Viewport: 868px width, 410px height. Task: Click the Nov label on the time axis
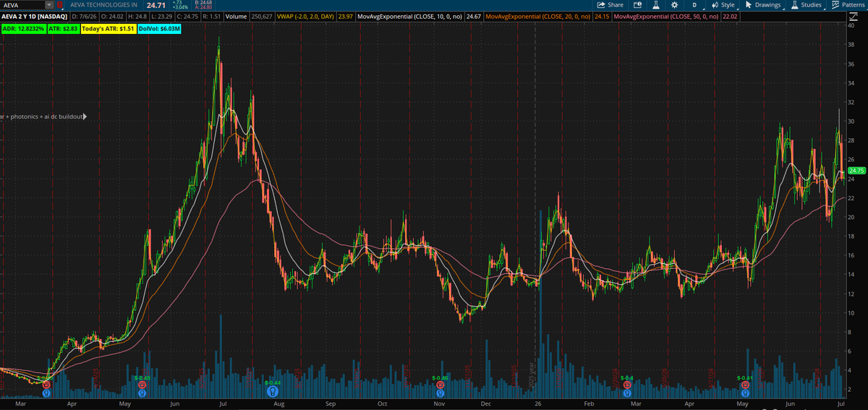[x=441, y=406]
